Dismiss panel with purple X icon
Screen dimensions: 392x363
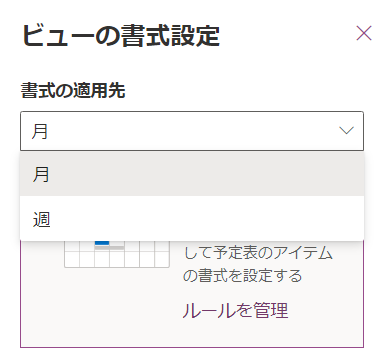pos(364,33)
